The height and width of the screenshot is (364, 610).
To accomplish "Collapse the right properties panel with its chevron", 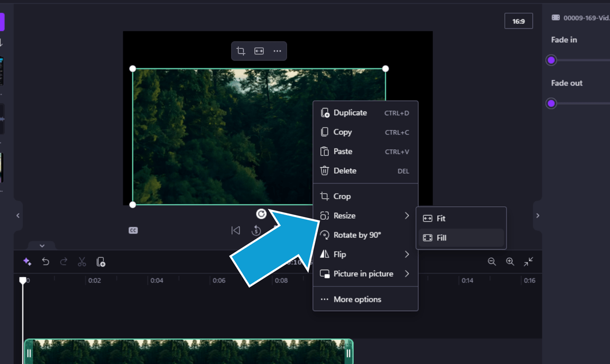I will coord(537,216).
